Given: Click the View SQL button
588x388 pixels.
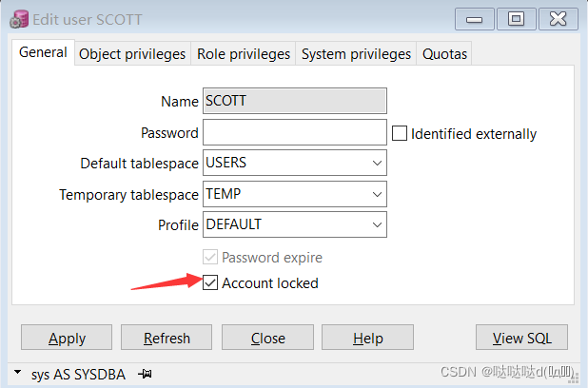Looking at the screenshot, I should [521, 338].
